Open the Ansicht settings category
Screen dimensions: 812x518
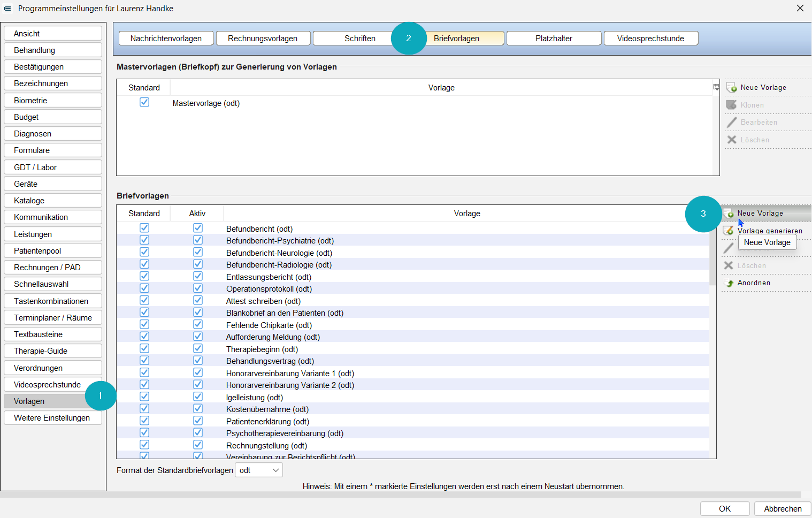[53, 34]
